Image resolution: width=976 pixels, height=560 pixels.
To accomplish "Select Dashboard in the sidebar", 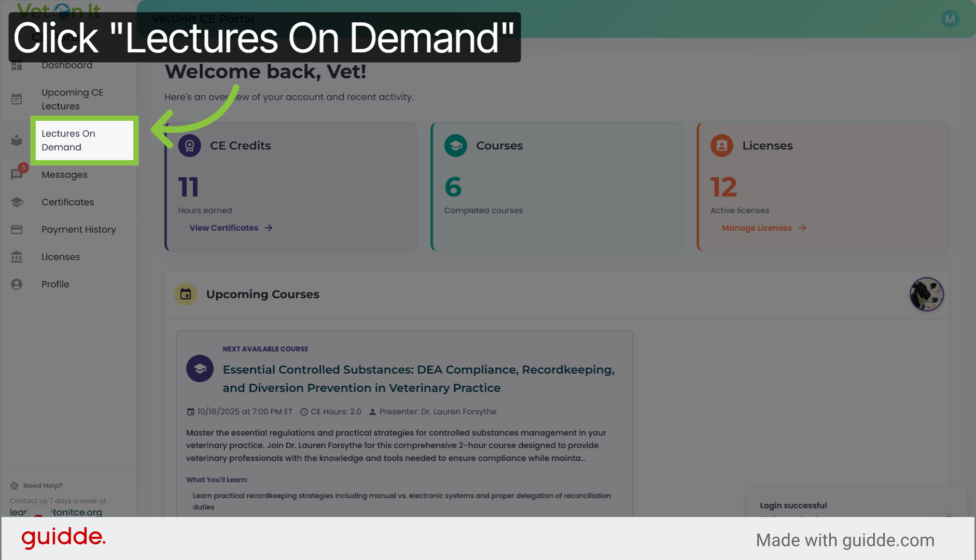I will click(67, 65).
